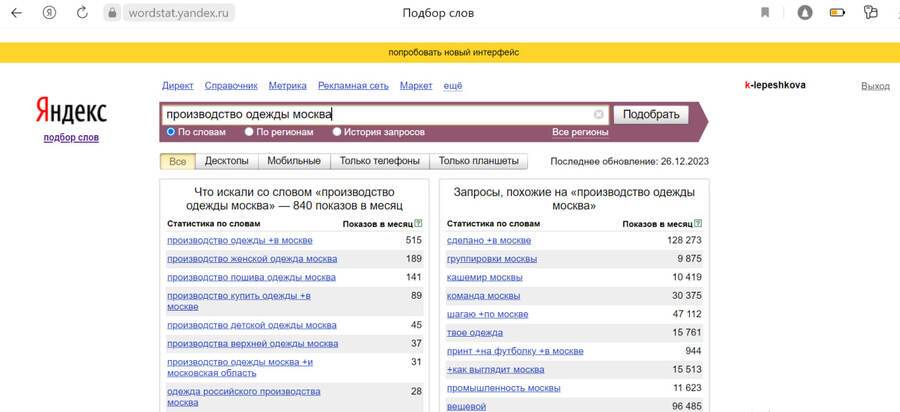Open 'твое одежда' similar query
The height and width of the screenshot is (412, 900).
[x=475, y=333]
